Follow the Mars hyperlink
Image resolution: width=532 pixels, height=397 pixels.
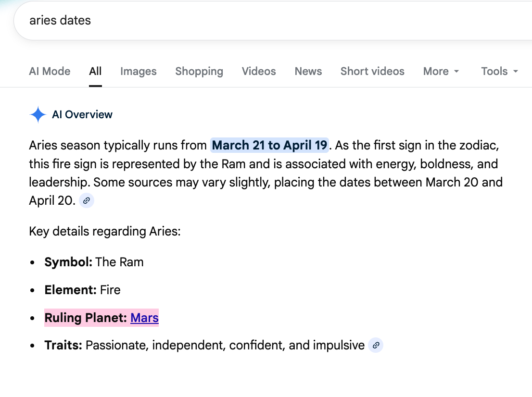144,318
